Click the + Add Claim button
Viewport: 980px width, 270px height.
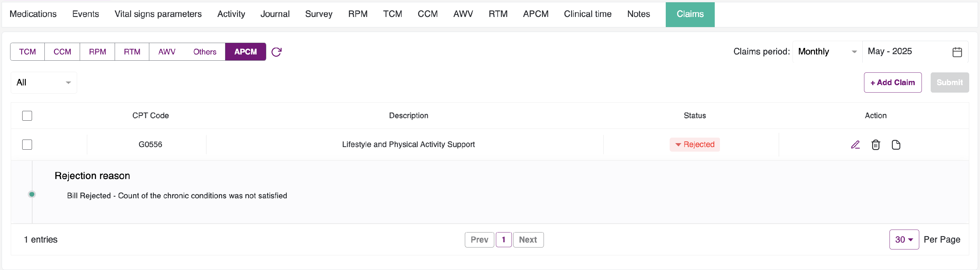(892, 82)
